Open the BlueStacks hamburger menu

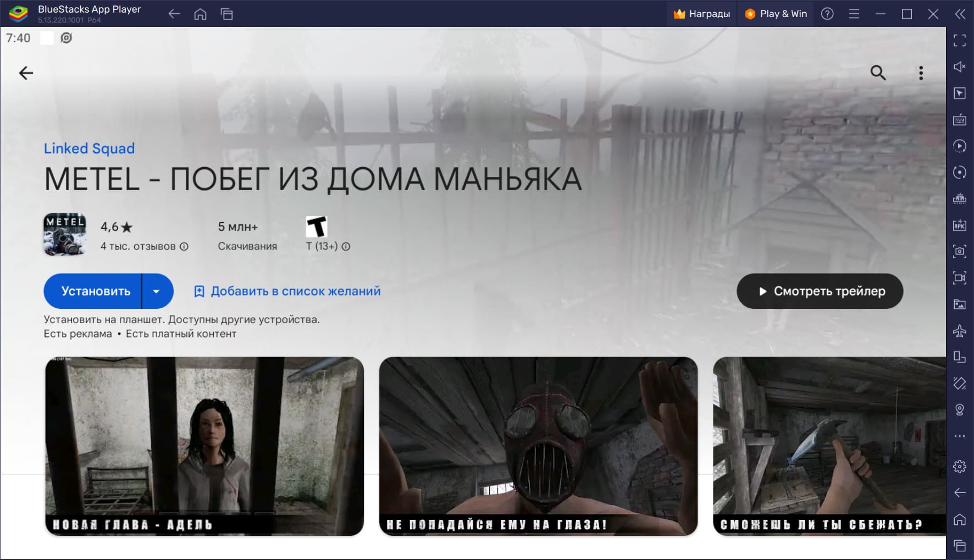[x=854, y=14]
